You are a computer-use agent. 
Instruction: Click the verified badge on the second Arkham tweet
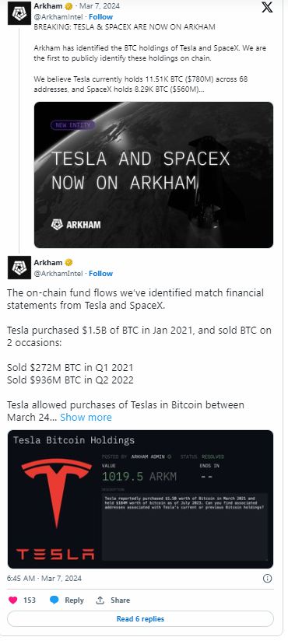68,262
